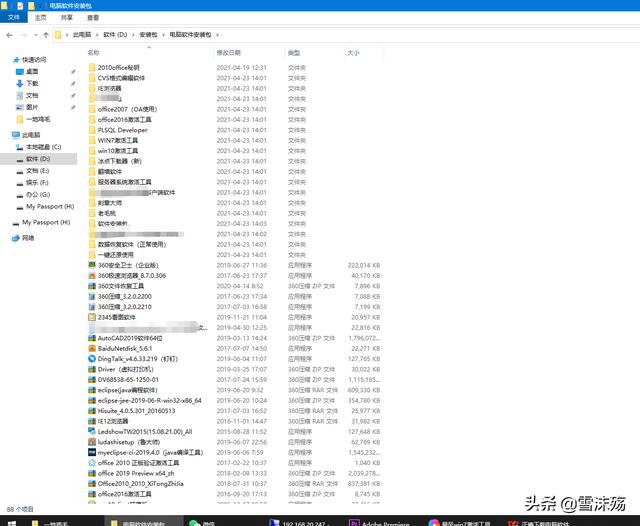The height and width of the screenshot is (526, 640).
Task: Open 本地磁盘 (C:) in the navigation pane
Action: pos(43,147)
